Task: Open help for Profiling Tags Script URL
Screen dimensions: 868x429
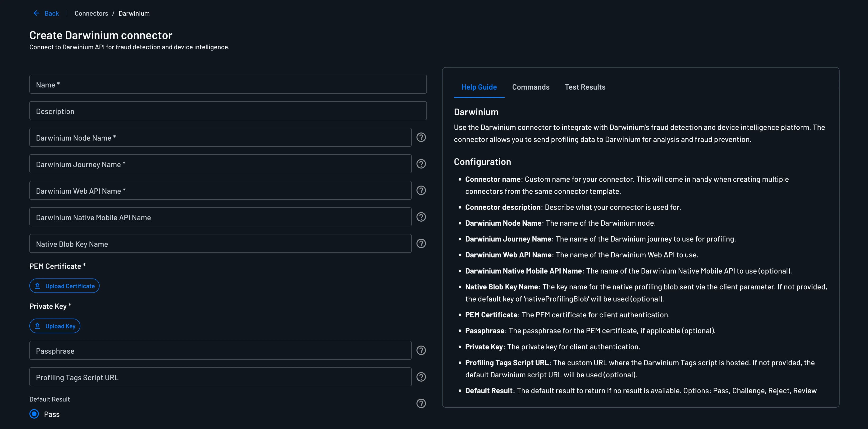Action: pos(421,377)
